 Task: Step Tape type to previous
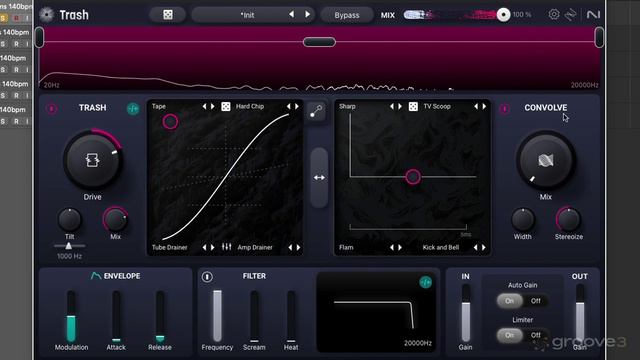204,107
